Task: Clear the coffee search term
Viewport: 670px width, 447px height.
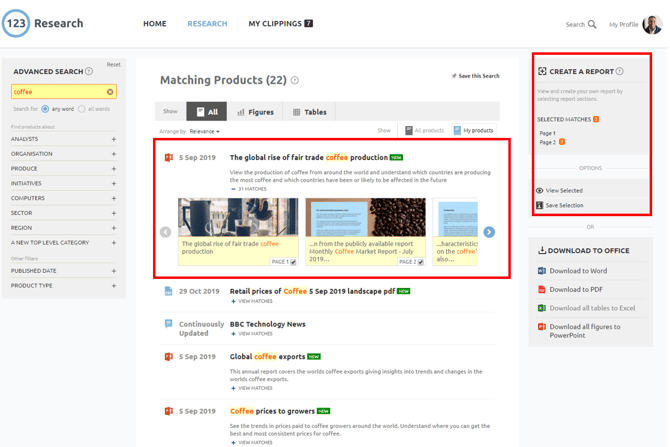Action: pyautogui.click(x=110, y=92)
